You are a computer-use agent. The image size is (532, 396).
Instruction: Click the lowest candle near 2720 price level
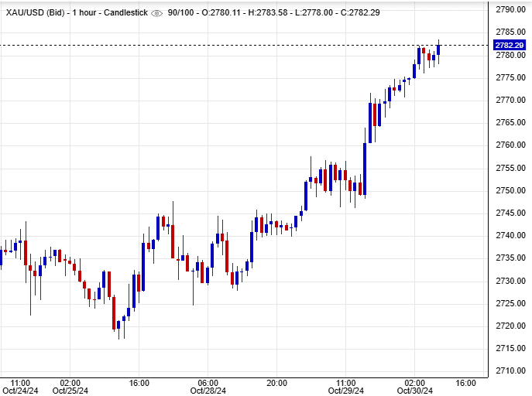point(119,326)
